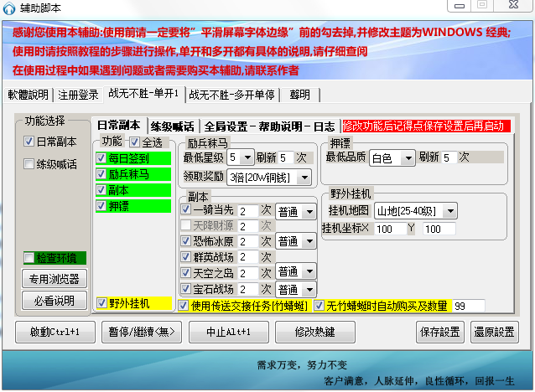Open the 战无不胜-多开单停 tab
535x392 pixels.
point(234,94)
